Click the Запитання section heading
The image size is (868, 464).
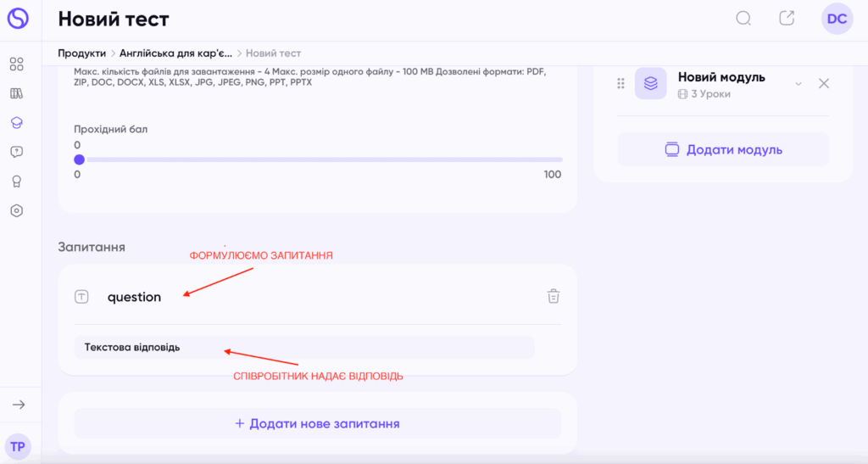point(92,247)
